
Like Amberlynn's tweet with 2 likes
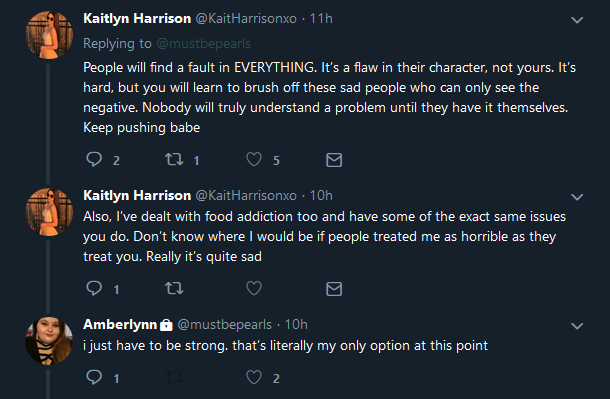[254, 377]
